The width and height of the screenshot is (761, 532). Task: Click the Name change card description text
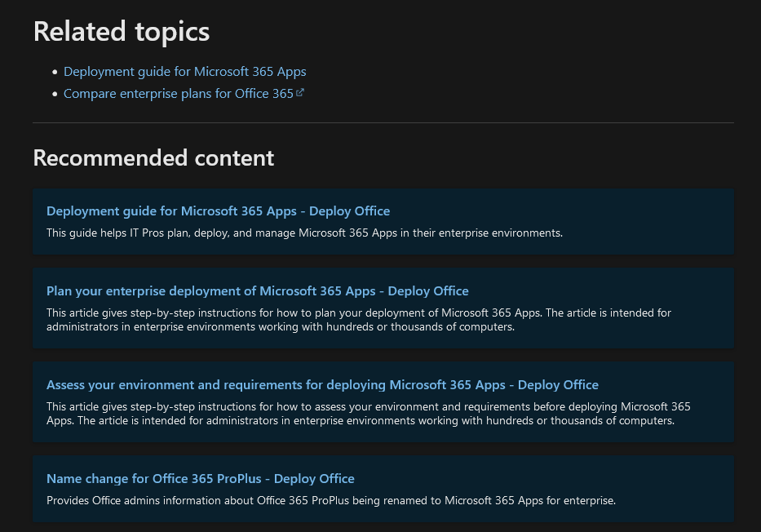(330, 500)
